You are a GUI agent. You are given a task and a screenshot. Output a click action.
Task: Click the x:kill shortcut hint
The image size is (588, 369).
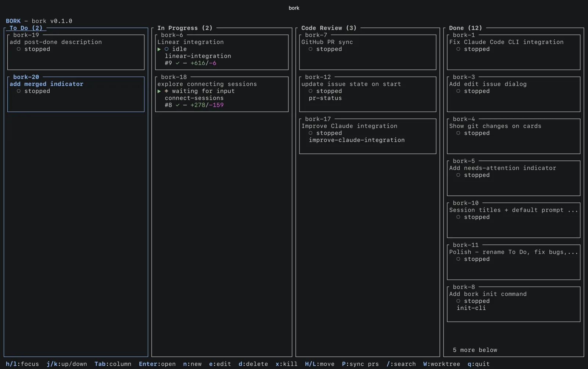[287, 364]
